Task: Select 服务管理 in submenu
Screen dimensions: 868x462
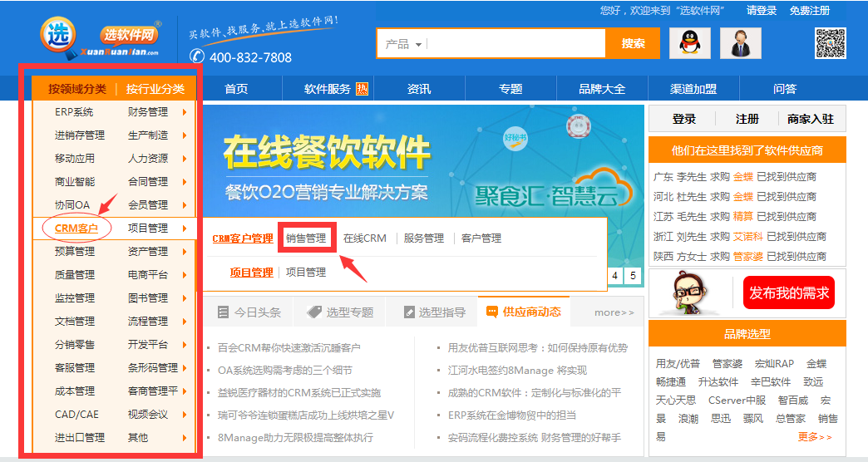Action: (423, 238)
